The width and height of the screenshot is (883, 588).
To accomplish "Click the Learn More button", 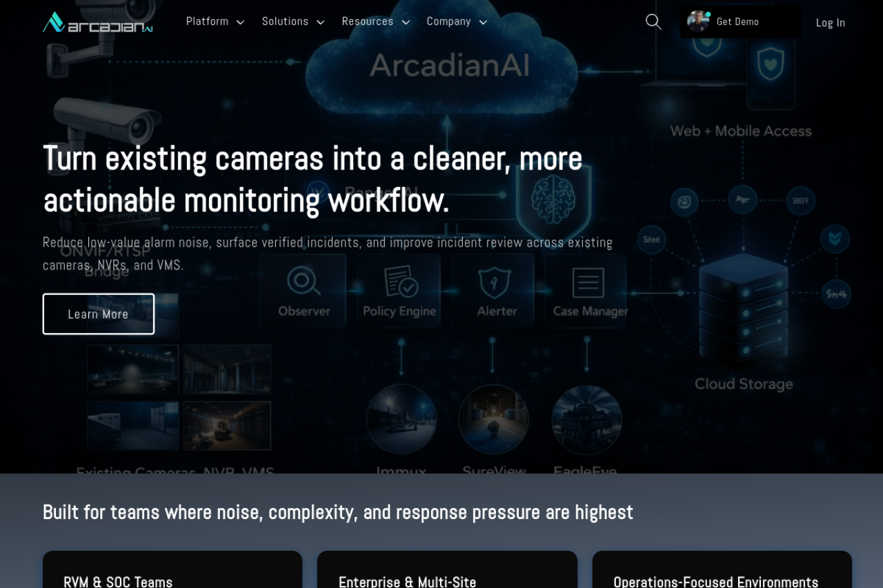I will 99,314.
